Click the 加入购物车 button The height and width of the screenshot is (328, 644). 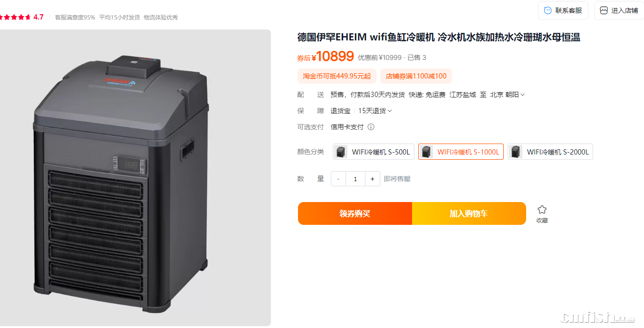tap(469, 213)
